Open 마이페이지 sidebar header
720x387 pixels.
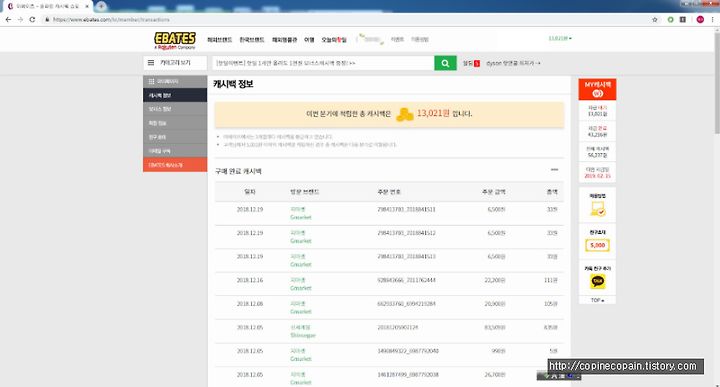tap(175, 81)
